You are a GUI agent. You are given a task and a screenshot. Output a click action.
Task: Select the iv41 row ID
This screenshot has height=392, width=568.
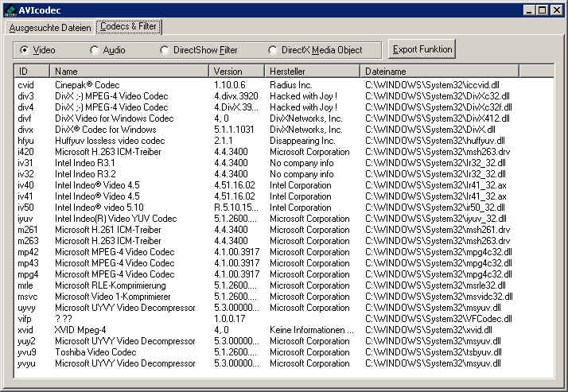[x=25, y=196]
